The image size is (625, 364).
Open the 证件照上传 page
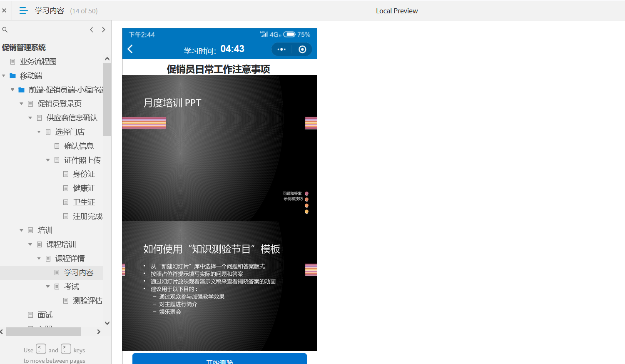(82, 160)
